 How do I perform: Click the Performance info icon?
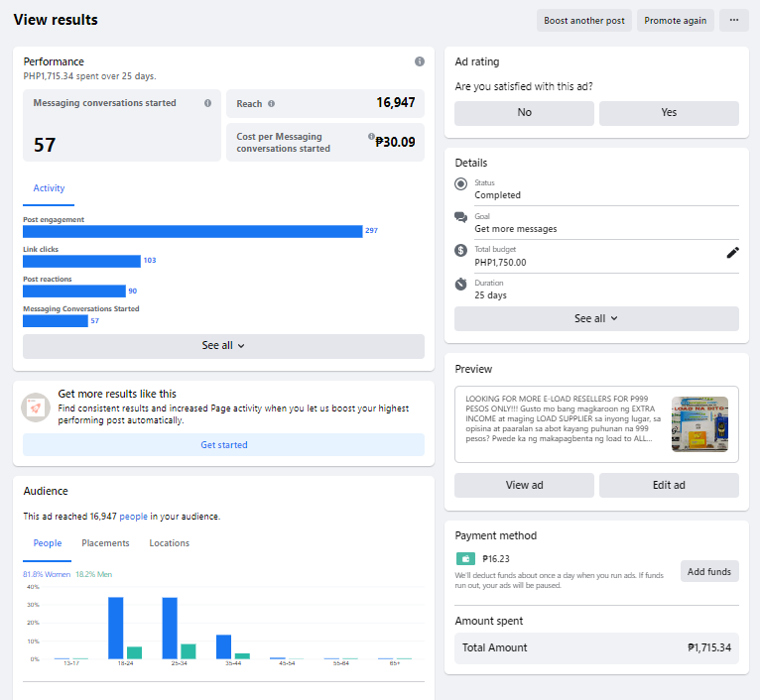pos(420,61)
